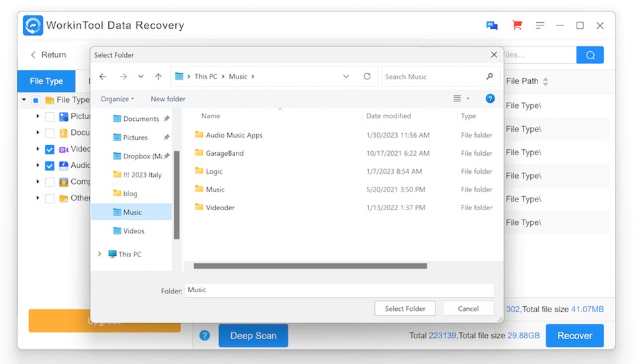Screen dimensions: 635x364
Task: Expand the Documents tree node
Action: pyautogui.click(x=38, y=132)
